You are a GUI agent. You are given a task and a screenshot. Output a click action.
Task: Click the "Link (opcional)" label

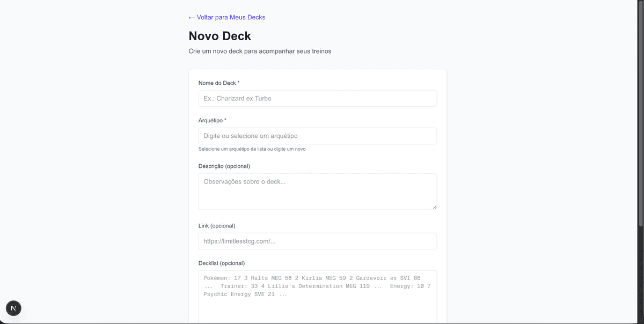[x=217, y=226]
